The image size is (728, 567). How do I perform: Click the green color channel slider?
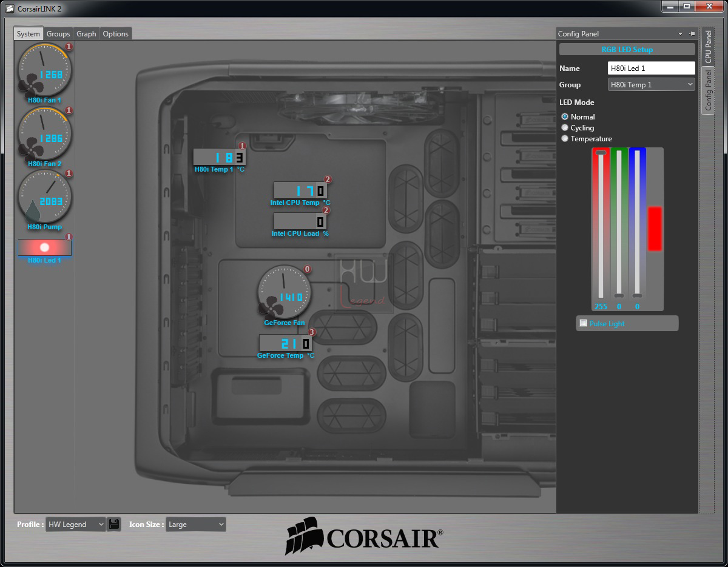619,224
